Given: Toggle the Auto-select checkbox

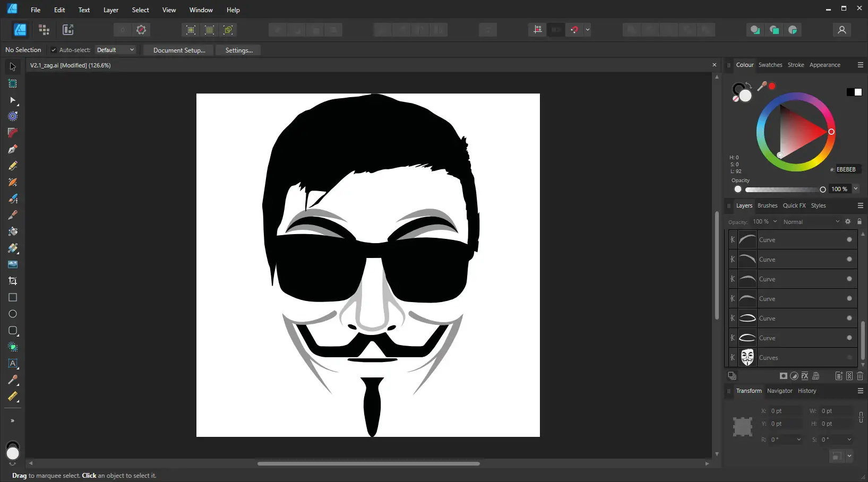Looking at the screenshot, I should coord(54,50).
